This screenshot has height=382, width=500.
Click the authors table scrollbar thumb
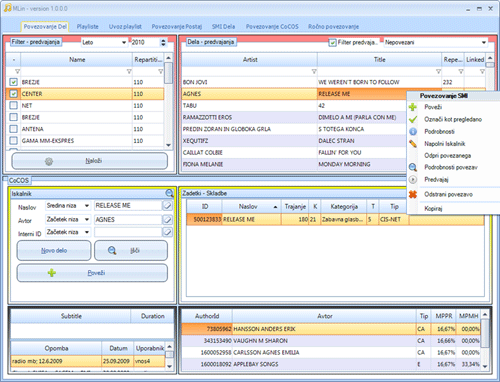coord(485,333)
